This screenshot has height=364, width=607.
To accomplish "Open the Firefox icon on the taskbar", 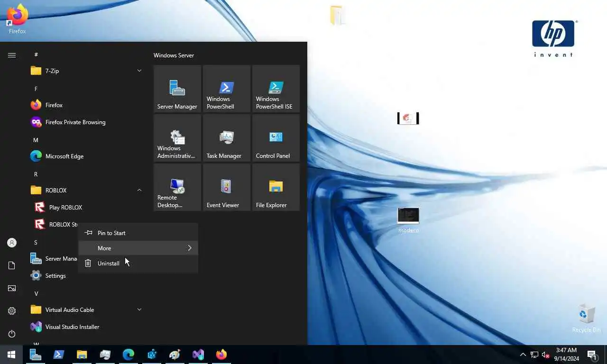I will tap(221, 355).
